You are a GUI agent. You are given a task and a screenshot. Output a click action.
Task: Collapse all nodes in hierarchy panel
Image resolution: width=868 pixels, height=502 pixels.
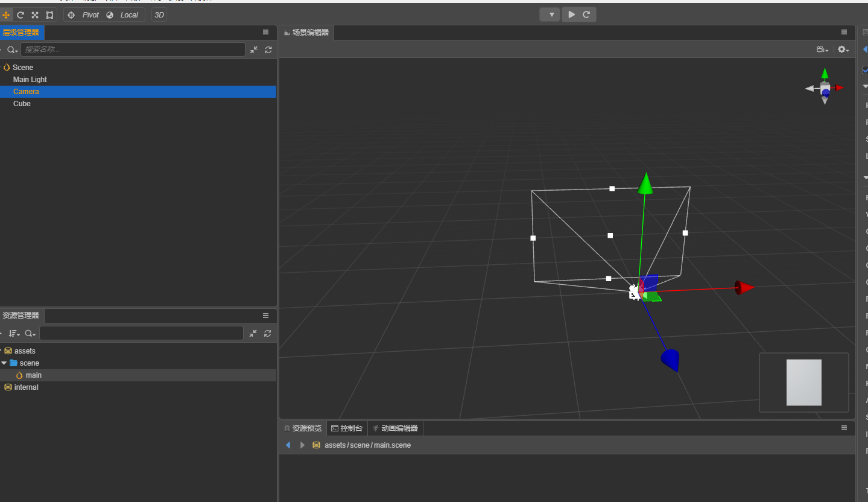point(254,50)
